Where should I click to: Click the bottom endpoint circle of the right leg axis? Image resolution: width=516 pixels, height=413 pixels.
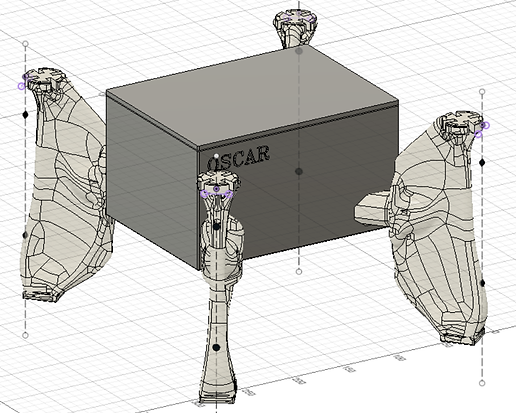click(x=482, y=383)
